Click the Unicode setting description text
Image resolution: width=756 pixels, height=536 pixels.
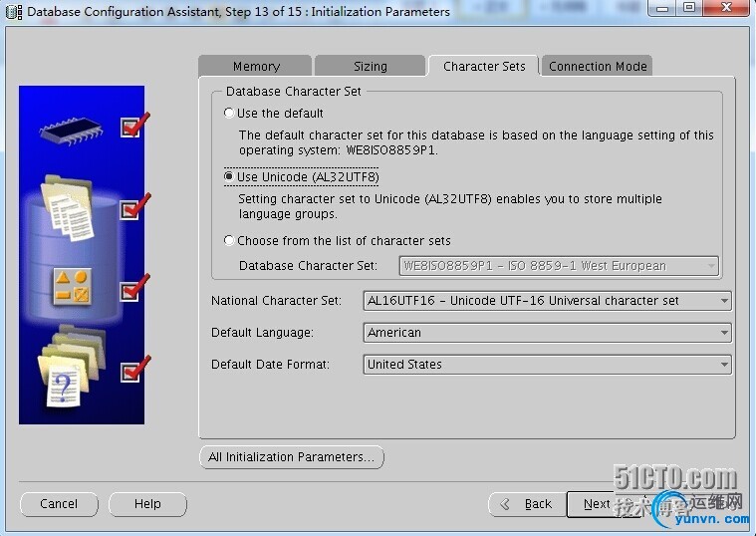(450, 206)
